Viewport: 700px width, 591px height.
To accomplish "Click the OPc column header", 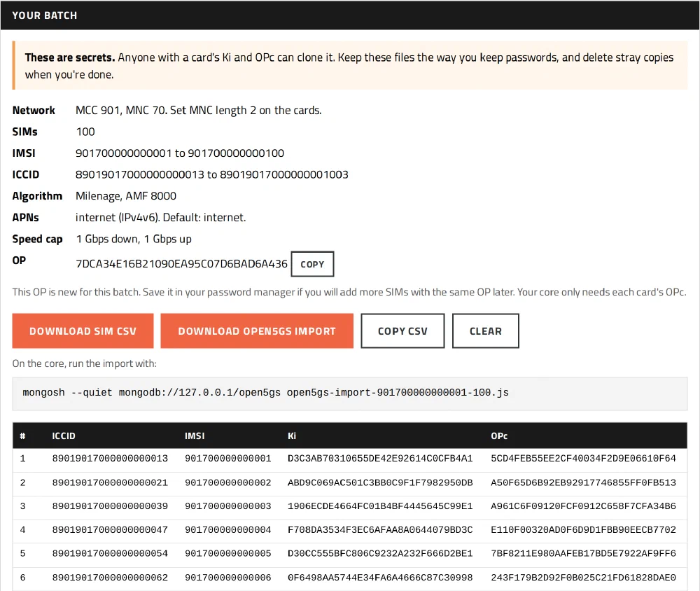I will pos(499,436).
